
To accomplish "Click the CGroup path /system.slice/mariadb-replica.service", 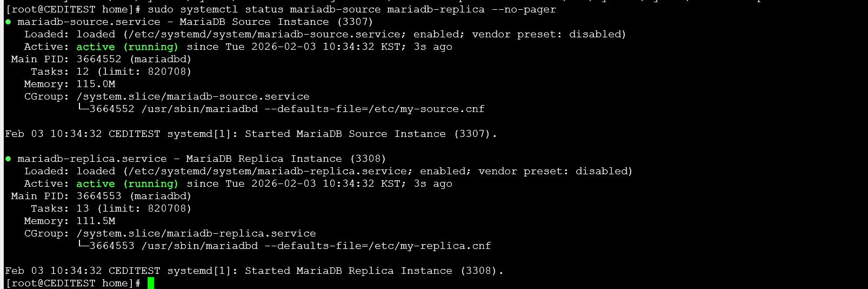I will tap(196, 234).
